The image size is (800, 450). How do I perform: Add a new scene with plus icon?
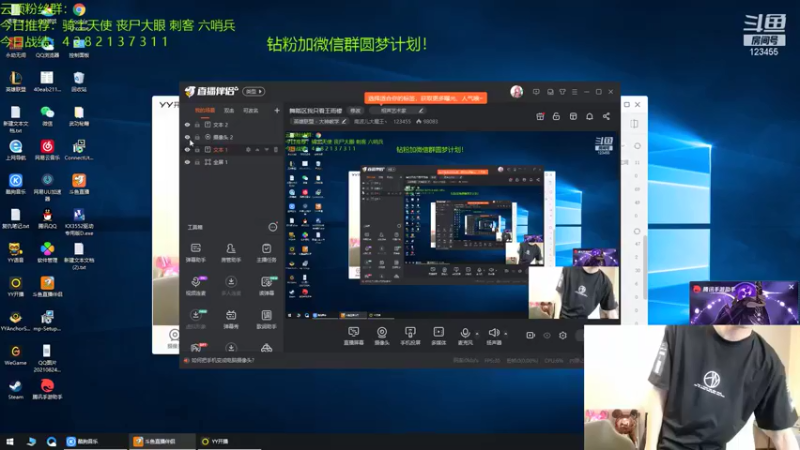click(x=277, y=110)
